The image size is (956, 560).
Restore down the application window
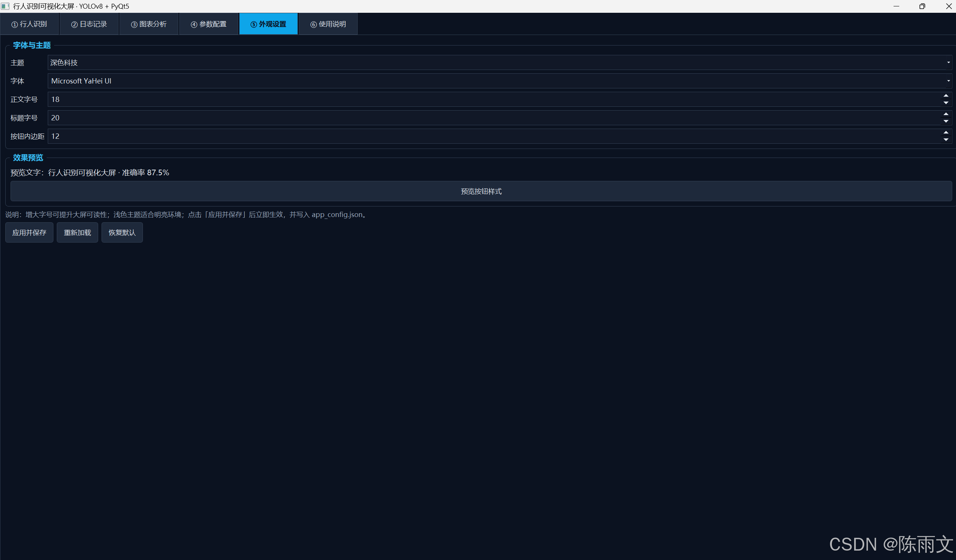pos(922,6)
